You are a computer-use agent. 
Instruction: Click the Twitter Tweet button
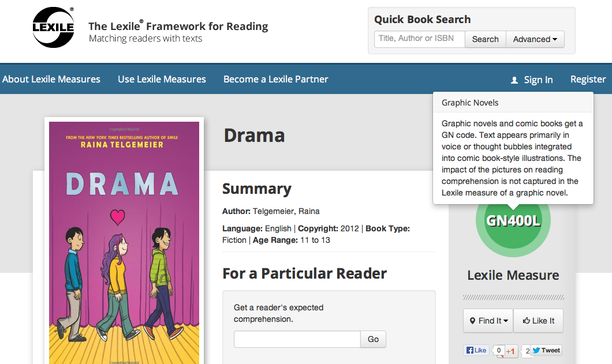coord(546,350)
